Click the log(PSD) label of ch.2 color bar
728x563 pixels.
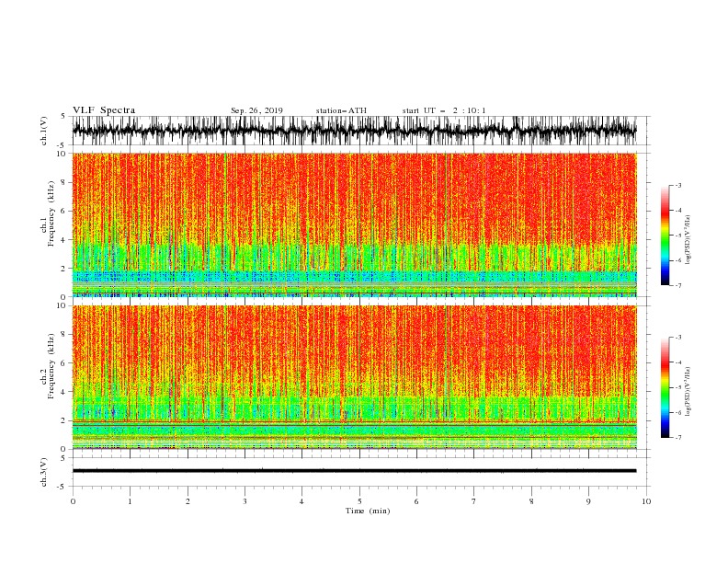[x=688, y=392]
